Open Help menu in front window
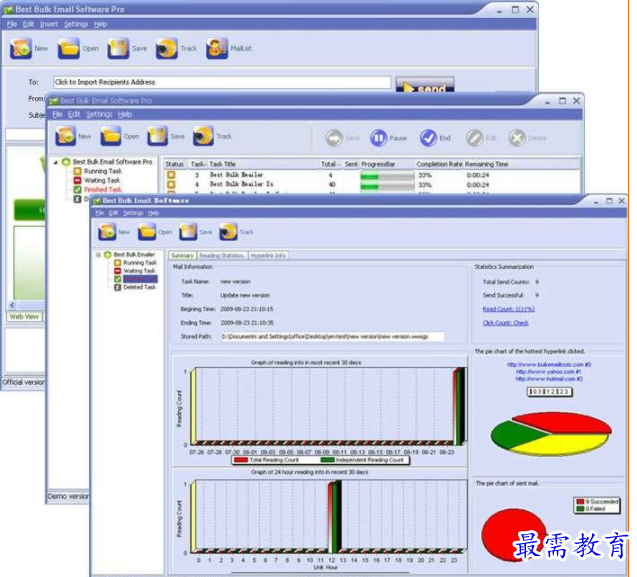 tap(153, 213)
